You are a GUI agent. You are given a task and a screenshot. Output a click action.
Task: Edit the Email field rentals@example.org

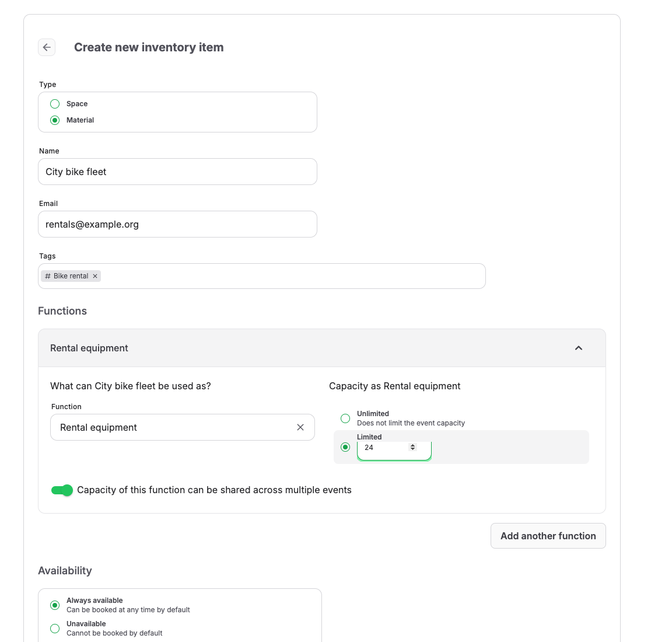click(x=177, y=224)
